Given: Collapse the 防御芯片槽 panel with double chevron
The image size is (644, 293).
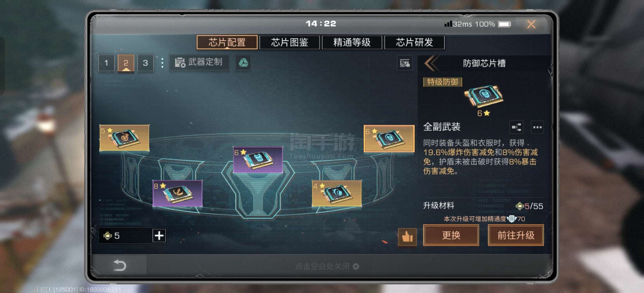Looking at the screenshot, I should coord(431,63).
